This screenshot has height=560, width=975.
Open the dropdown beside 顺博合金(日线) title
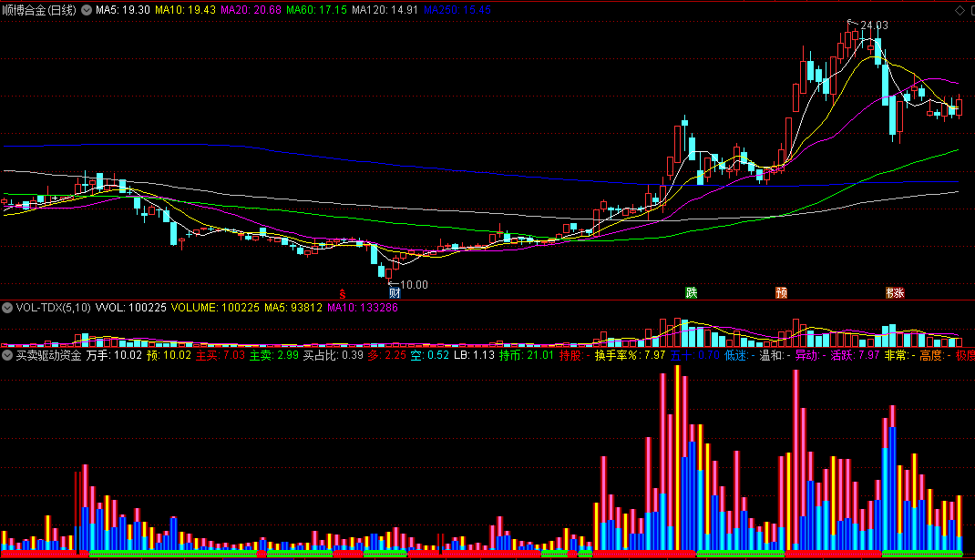[87, 10]
